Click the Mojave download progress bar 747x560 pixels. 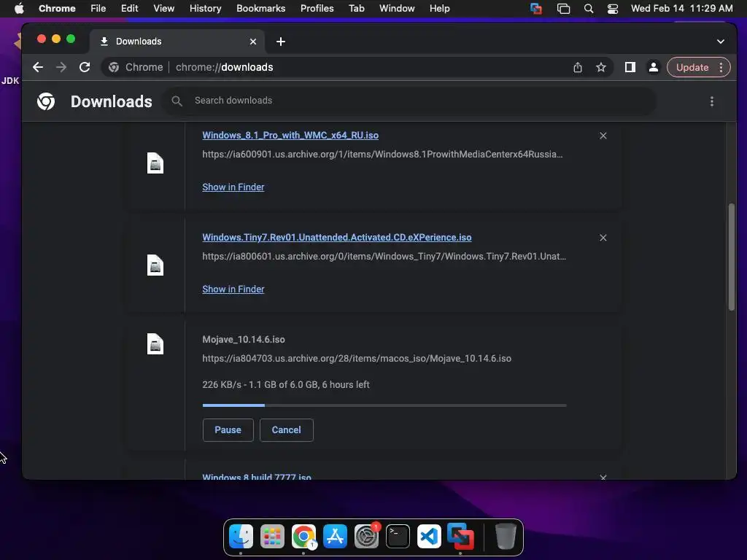pos(384,405)
